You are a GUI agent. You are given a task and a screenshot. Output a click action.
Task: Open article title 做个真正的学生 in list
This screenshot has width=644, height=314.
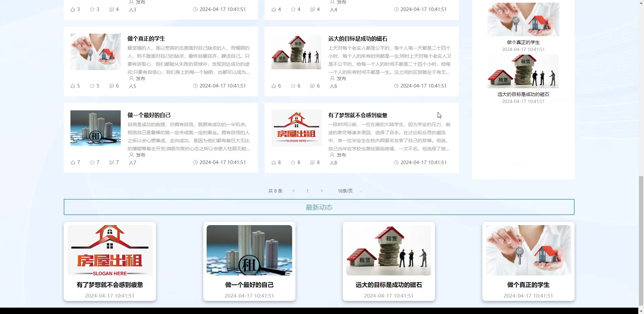[x=146, y=39]
